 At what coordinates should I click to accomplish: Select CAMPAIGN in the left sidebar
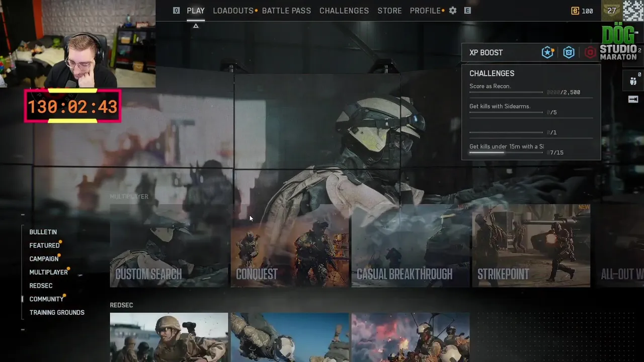coord(44,259)
